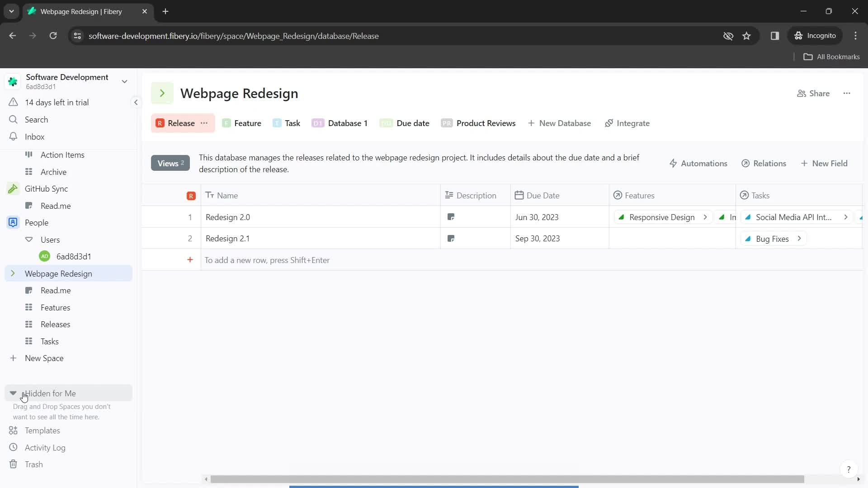Toggle Views panel showing 2 views
The image size is (868, 488).
pos(170,163)
